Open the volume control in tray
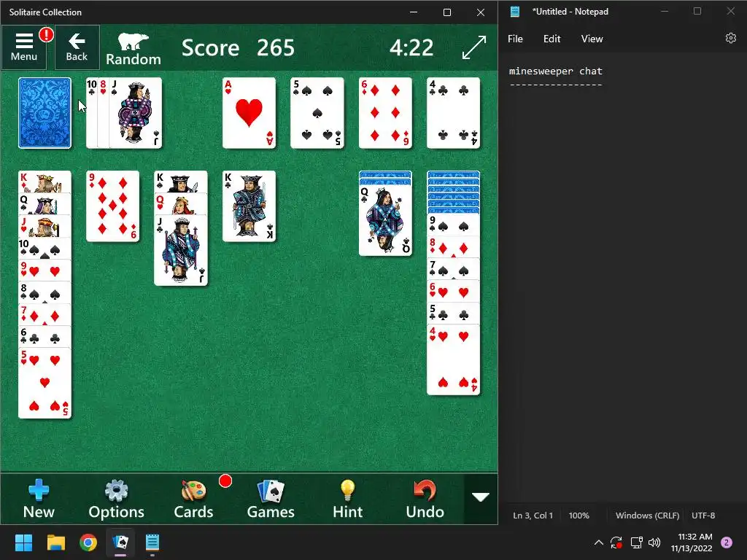Viewport: 747px width, 560px height. (x=654, y=542)
